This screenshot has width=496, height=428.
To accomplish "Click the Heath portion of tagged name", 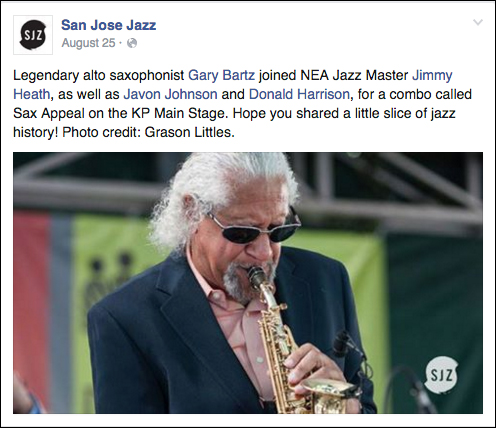I will tap(32, 94).
